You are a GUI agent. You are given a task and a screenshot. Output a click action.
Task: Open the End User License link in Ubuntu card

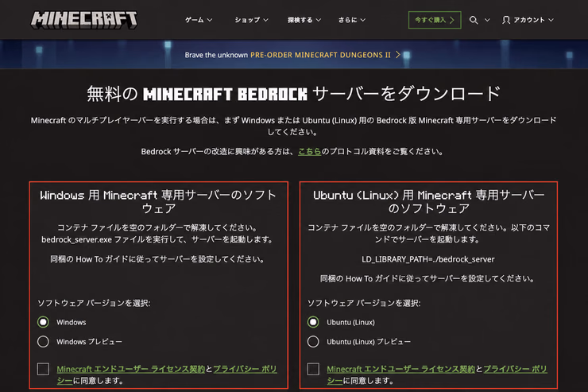[401, 369]
